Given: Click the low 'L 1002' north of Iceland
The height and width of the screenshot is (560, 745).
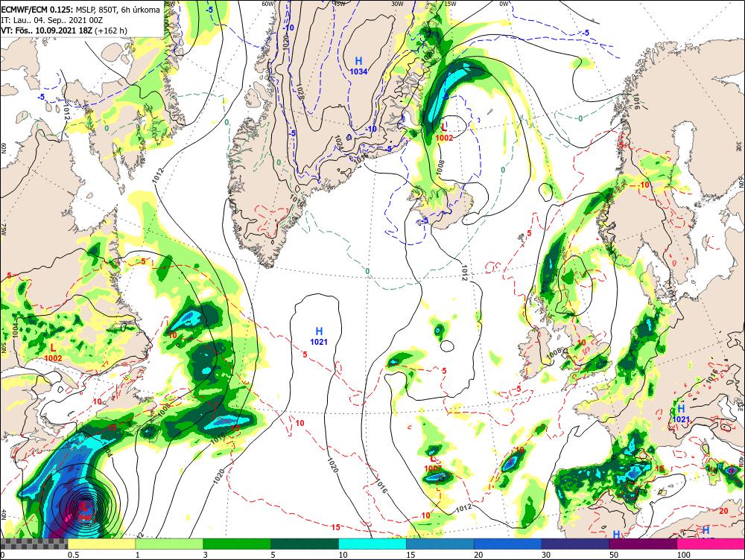Looking at the screenshot, I should tap(444, 132).
